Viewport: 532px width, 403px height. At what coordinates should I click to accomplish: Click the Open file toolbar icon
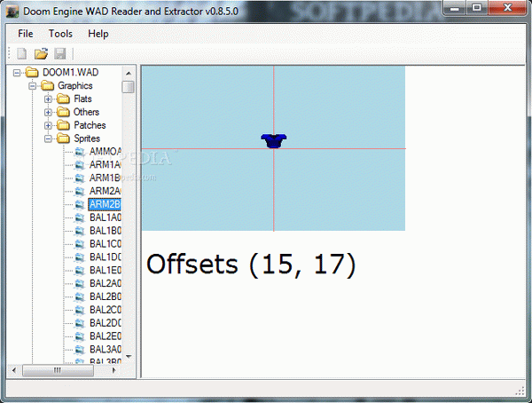click(41, 53)
